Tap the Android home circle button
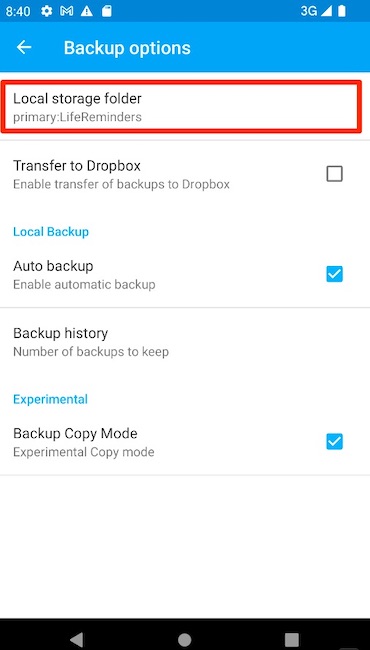 [x=184, y=639]
